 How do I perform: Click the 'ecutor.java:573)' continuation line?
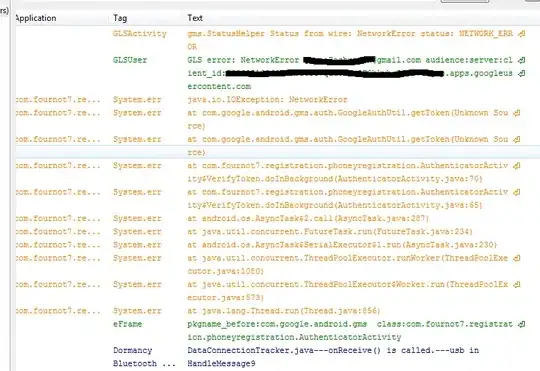(x=226, y=298)
